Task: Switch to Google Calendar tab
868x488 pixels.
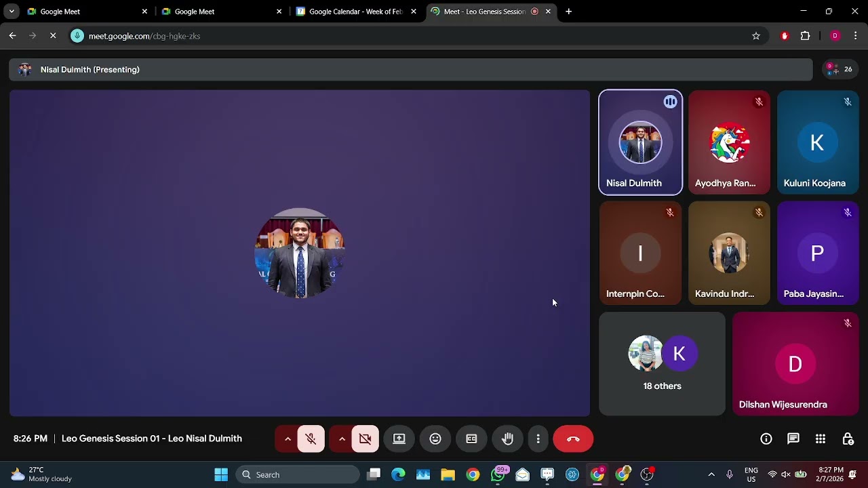Action: tap(354, 12)
